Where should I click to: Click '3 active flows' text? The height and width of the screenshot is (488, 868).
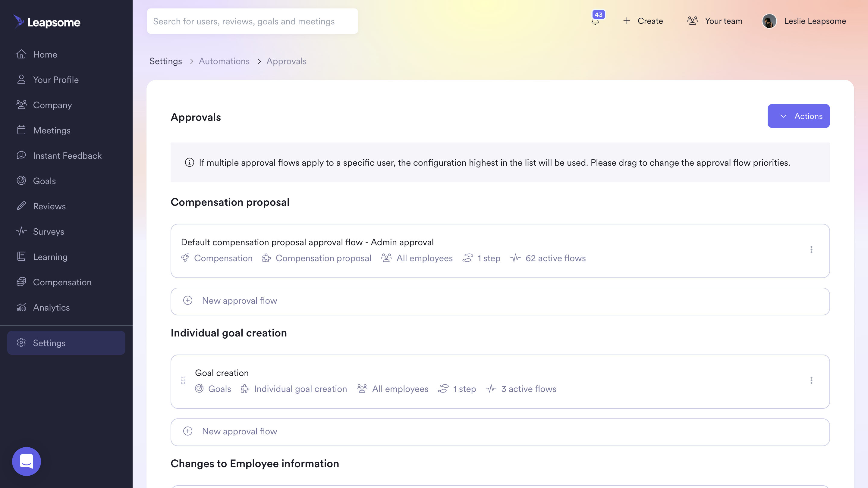point(529,389)
